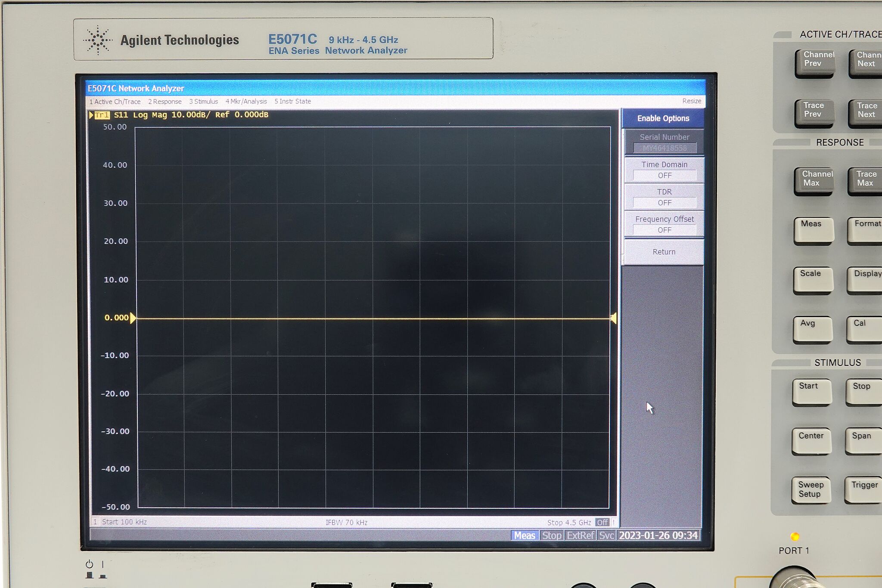Click the 10.00 scale label
The width and height of the screenshot is (882, 588).
click(116, 280)
